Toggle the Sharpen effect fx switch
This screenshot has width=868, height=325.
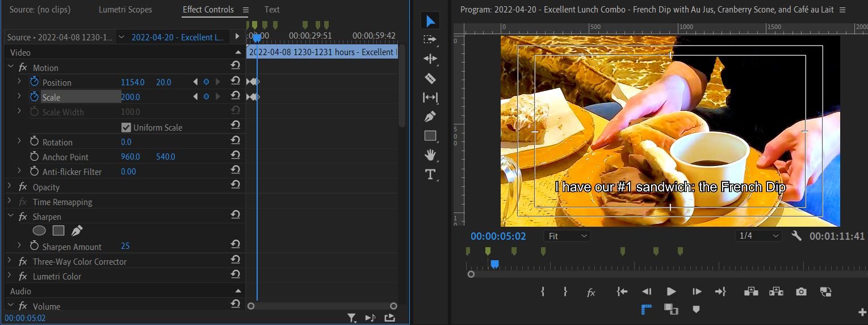[23, 216]
